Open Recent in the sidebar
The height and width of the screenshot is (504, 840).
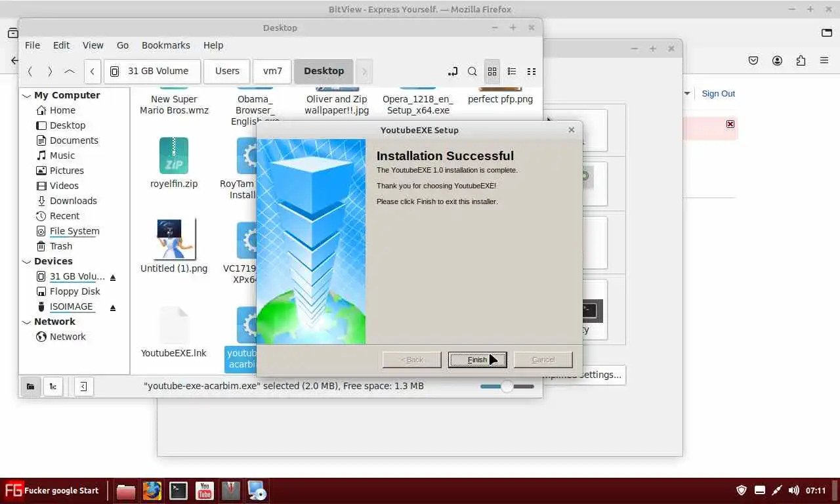click(x=64, y=216)
